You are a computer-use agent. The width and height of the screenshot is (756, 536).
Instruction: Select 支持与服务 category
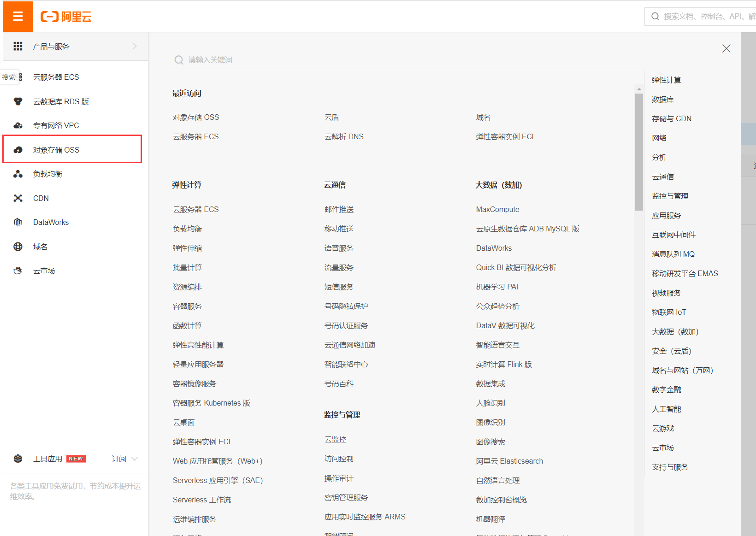[x=670, y=467]
